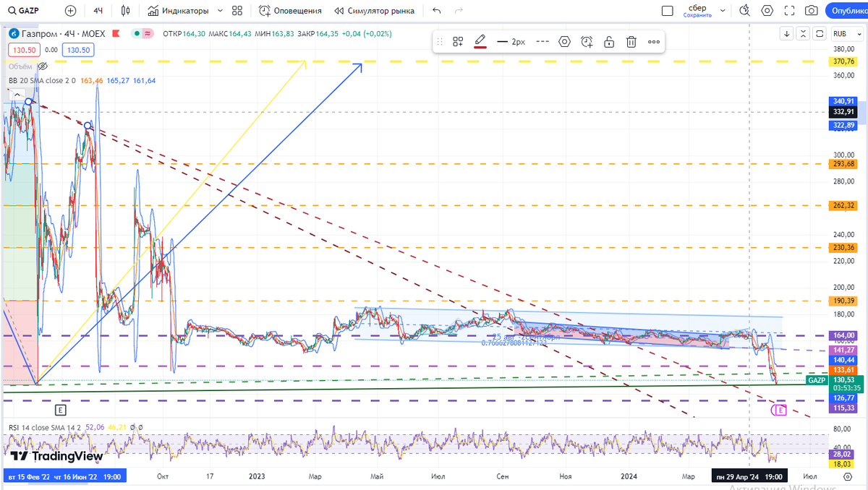Click the TradingView logo
Viewport: 868px width, 490px height.
coord(56,456)
